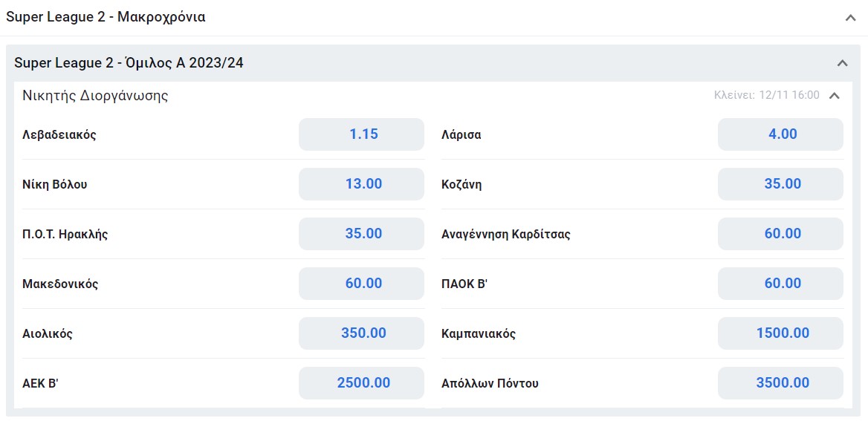Select Αναγέννηση Καρδίτσας odds 60.00
This screenshot has width=868, height=421.
click(780, 233)
